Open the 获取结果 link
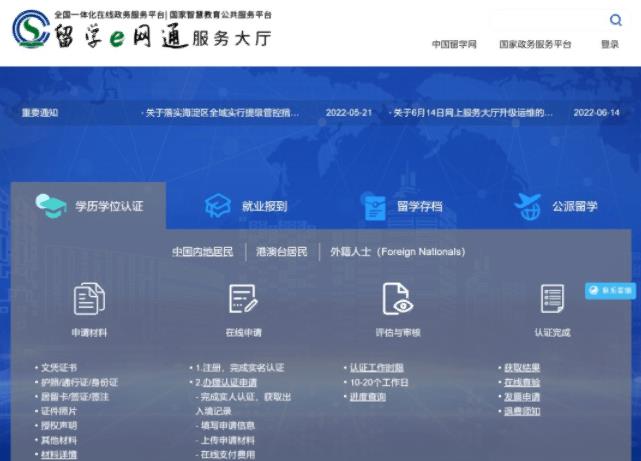This screenshot has width=641, height=461. click(x=522, y=368)
